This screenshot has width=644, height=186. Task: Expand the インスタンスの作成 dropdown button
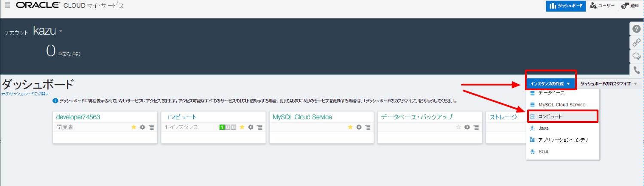click(550, 84)
